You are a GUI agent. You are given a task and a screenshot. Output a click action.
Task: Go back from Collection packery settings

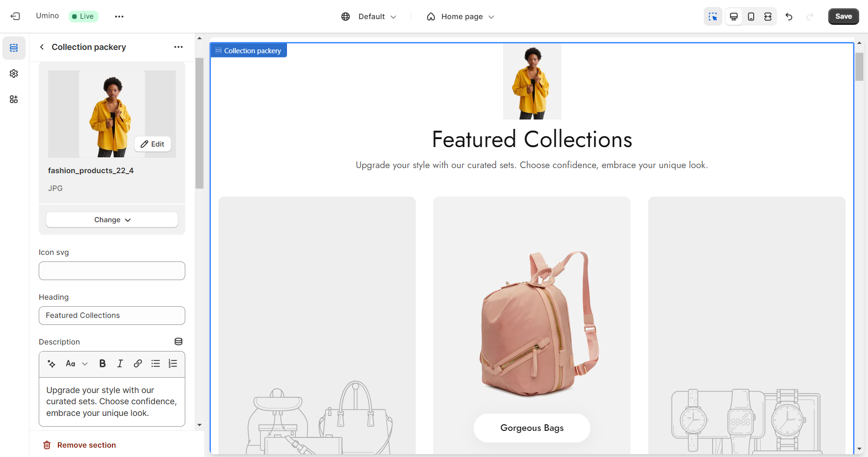pyautogui.click(x=42, y=47)
